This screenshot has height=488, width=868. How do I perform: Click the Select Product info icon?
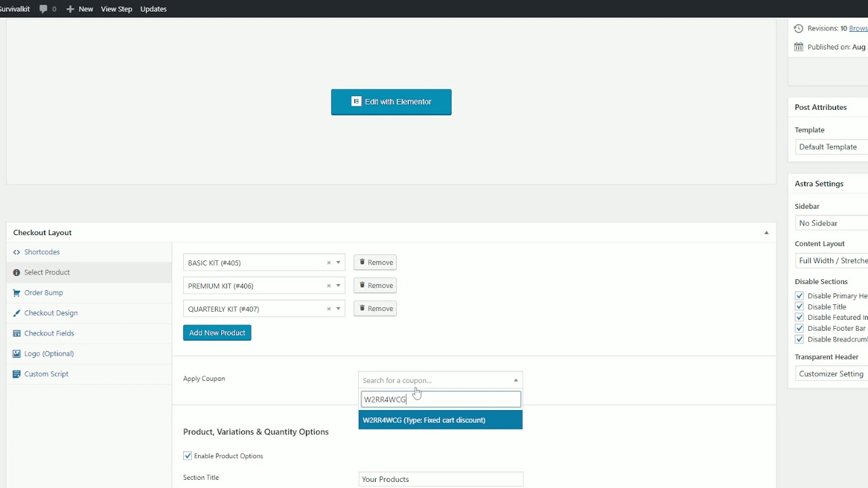[x=17, y=272]
